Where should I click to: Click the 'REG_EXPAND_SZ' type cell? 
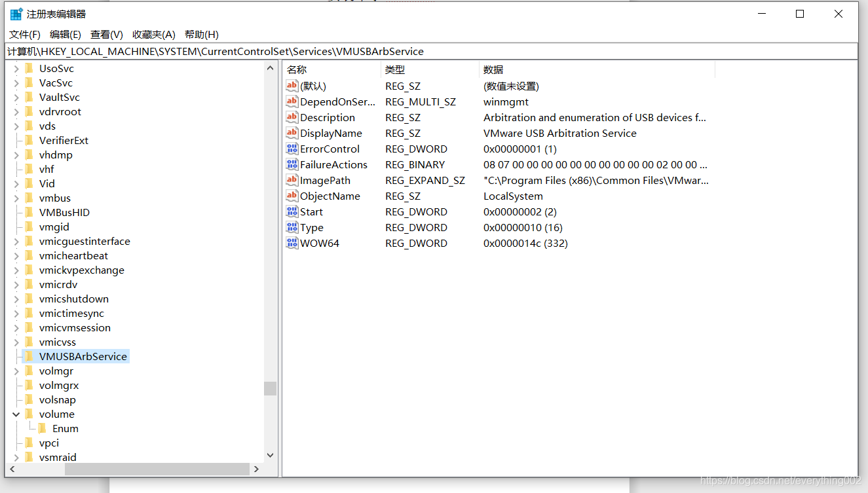(425, 180)
